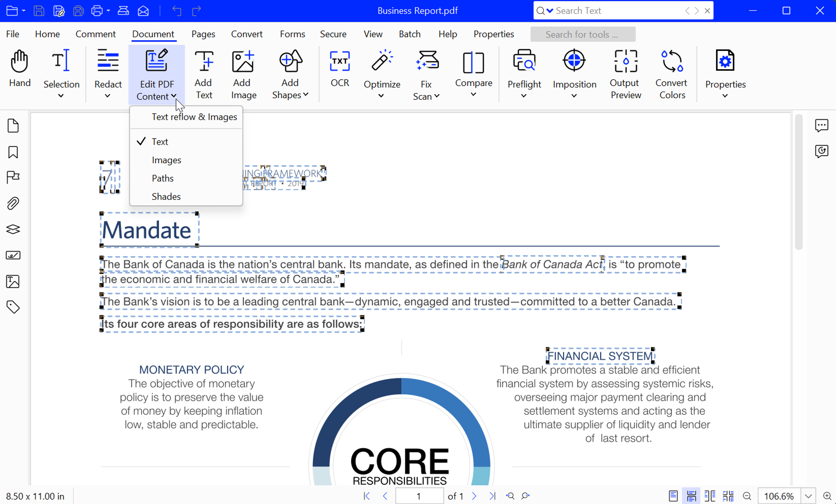This screenshot has height=504, width=836.
Task: Click the Add Text tool
Action: [x=204, y=74]
